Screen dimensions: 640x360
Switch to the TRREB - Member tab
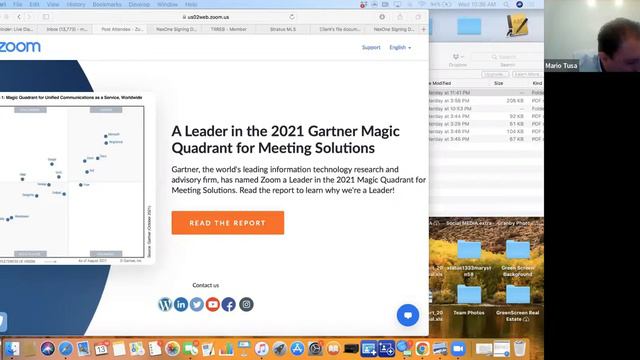pos(229,29)
